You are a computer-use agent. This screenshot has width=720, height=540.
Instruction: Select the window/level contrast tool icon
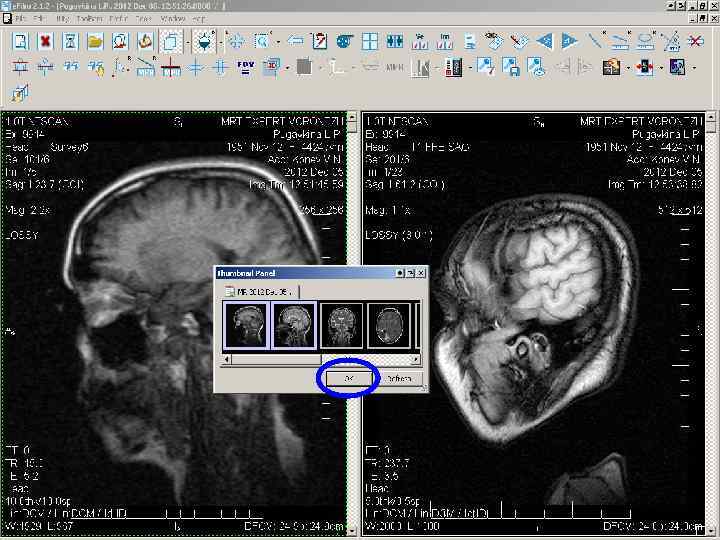[204, 42]
